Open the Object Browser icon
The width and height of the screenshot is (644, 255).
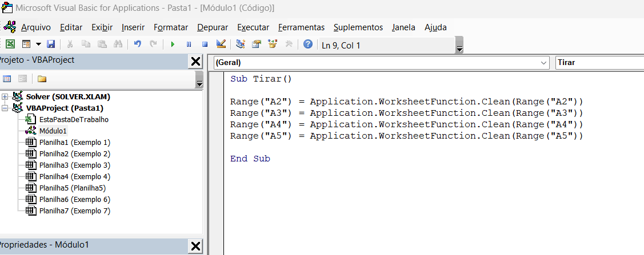click(x=273, y=44)
